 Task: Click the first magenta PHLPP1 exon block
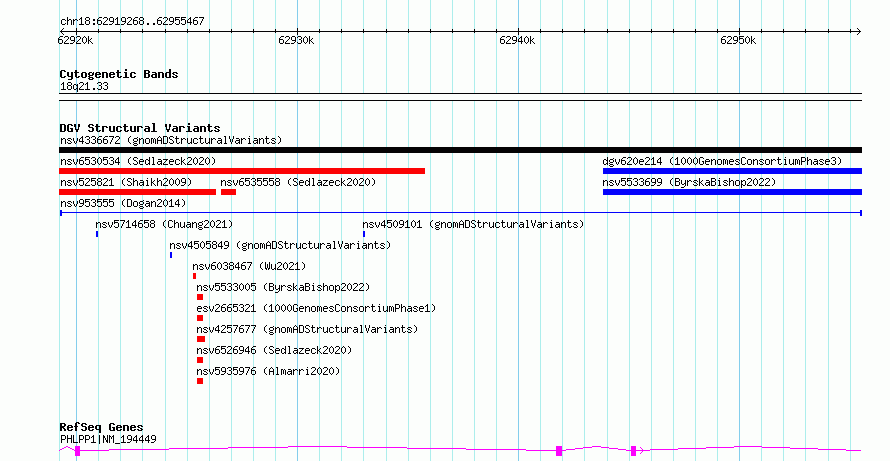point(78,451)
